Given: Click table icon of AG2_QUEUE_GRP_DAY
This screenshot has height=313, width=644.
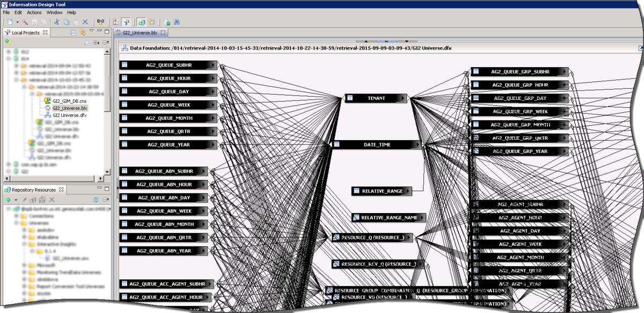Looking at the screenshot, I should point(476,98).
